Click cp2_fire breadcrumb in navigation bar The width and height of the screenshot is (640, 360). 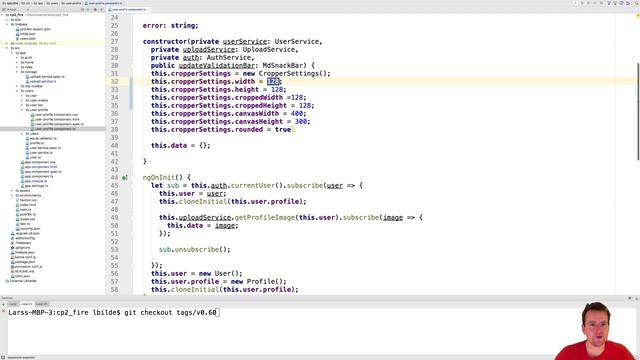pyautogui.click(x=11, y=3)
